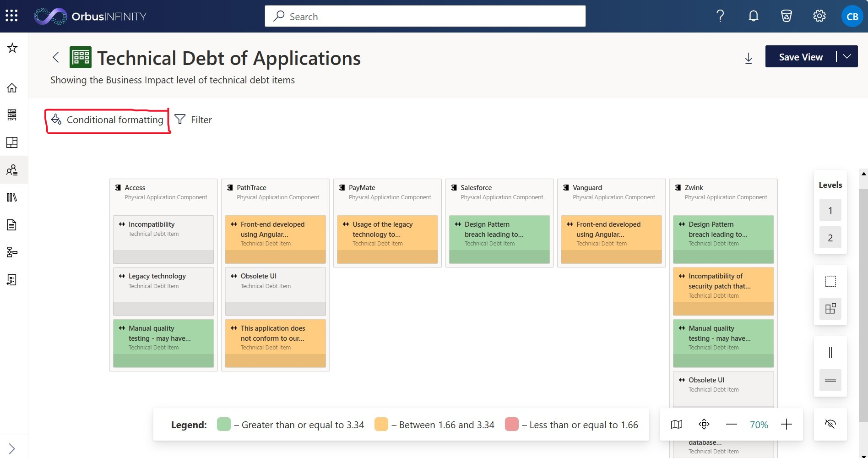Click Save View button
This screenshot has width=868, height=458.
[801, 57]
